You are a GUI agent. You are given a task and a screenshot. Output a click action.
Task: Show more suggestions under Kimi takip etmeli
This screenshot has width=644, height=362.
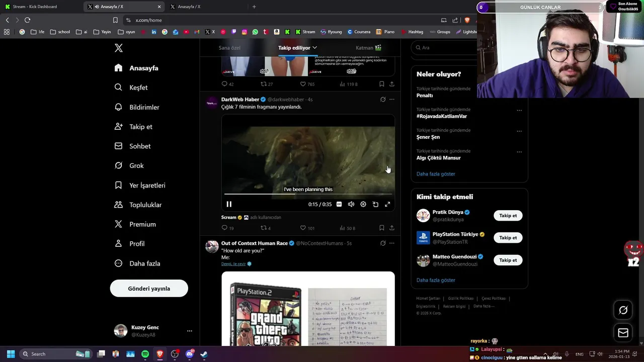pyautogui.click(x=436, y=280)
